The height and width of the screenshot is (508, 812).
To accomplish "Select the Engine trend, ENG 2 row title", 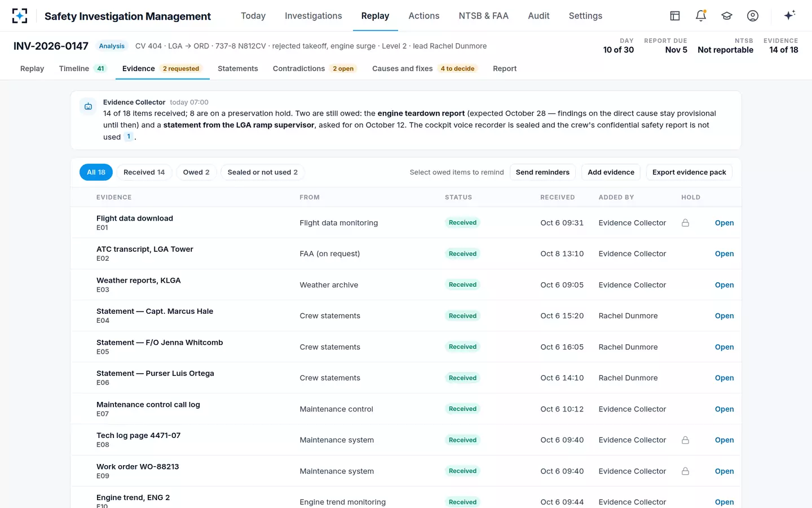I will coord(133,497).
